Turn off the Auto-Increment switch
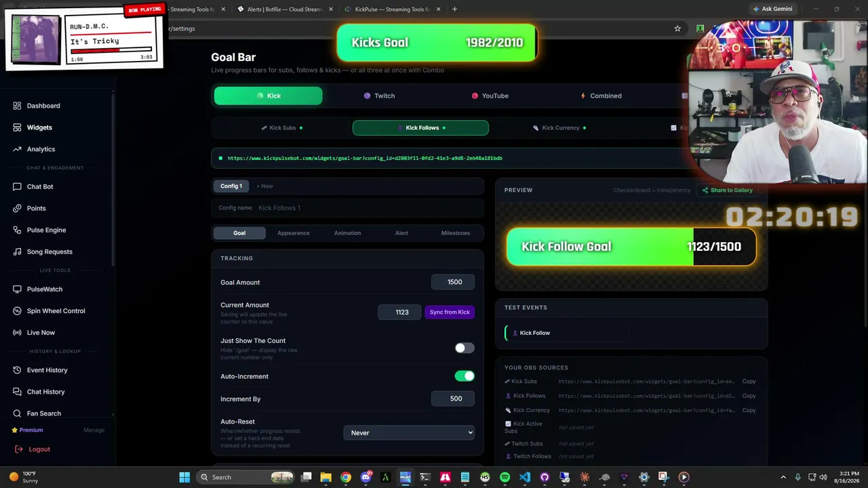 pyautogui.click(x=465, y=376)
